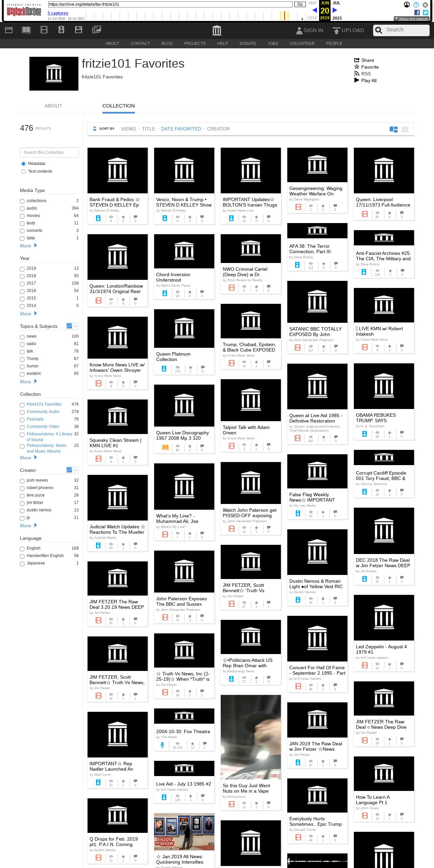Click the Wayback Go button
Viewport: 434px width, 868px height.
point(300,4)
